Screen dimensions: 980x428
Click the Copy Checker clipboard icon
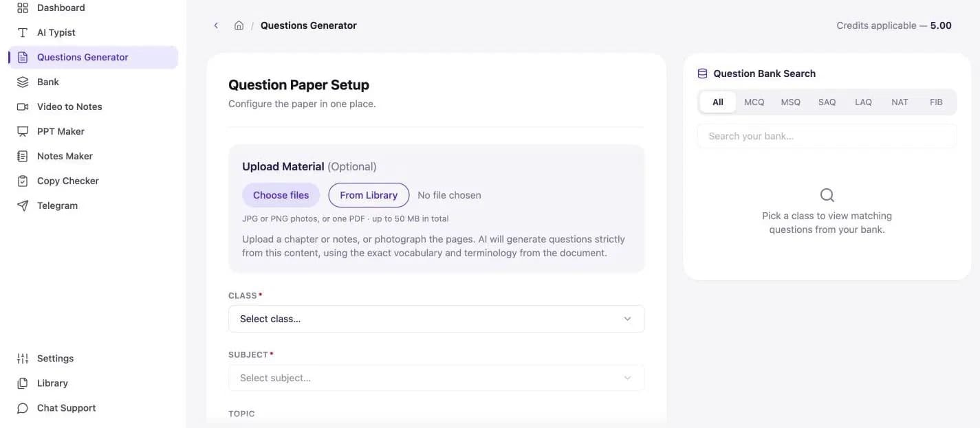23,181
